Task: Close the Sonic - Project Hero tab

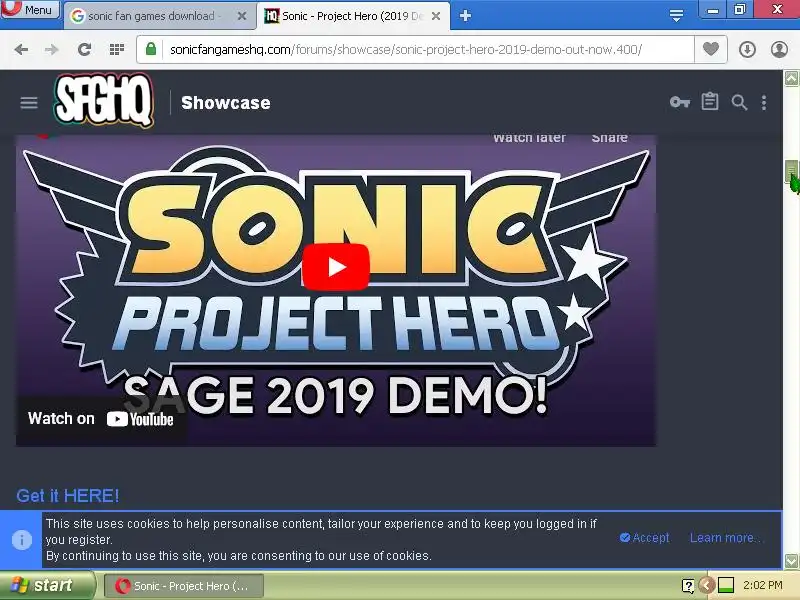Action: 436,16
